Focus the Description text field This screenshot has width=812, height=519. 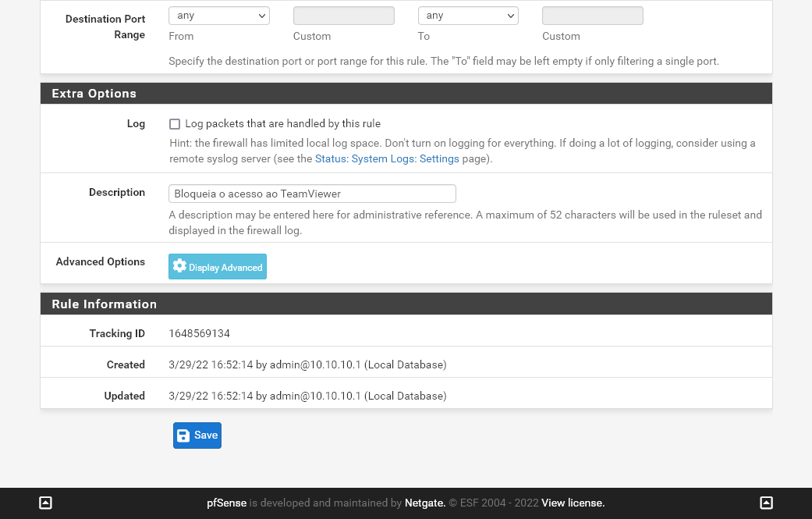pos(312,194)
